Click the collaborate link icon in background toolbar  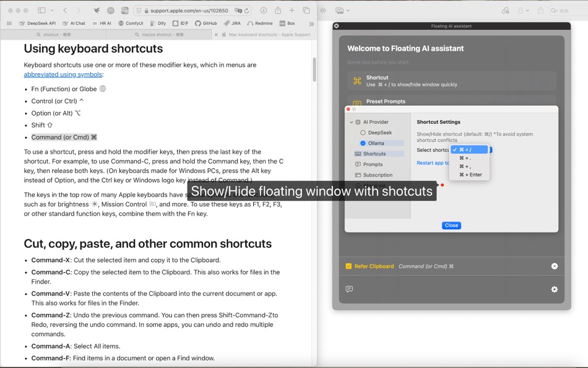click(x=506, y=11)
